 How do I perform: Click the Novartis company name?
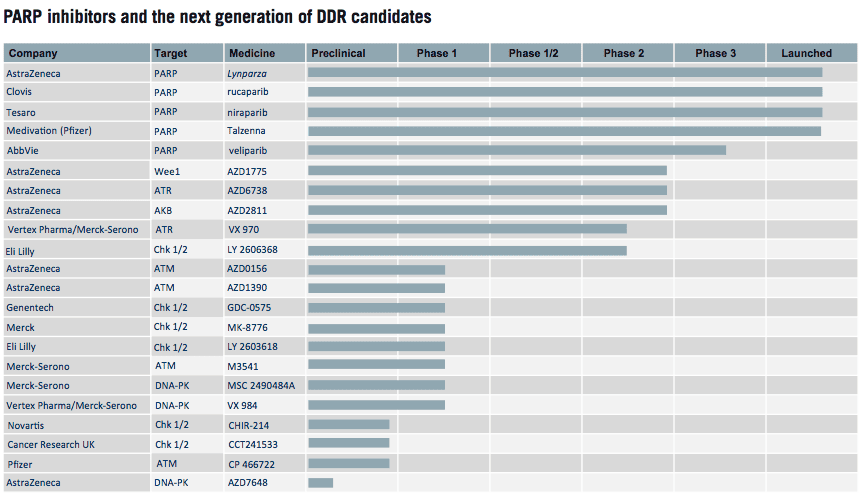tap(27, 424)
